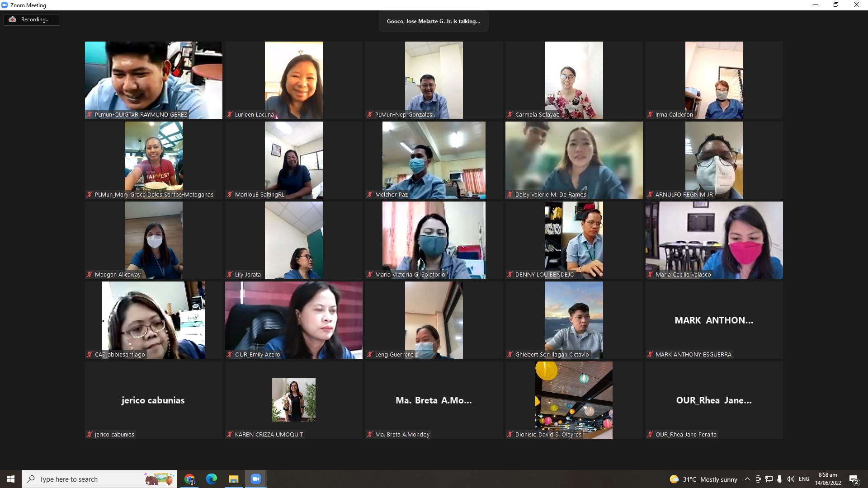Select Daisy Valerie M. De Ramos video tile

point(574,160)
